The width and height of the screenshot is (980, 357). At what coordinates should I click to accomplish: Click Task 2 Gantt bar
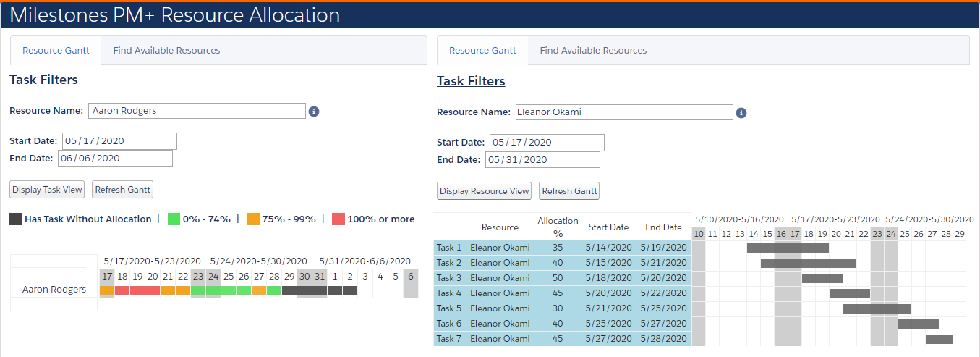[809, 263]
